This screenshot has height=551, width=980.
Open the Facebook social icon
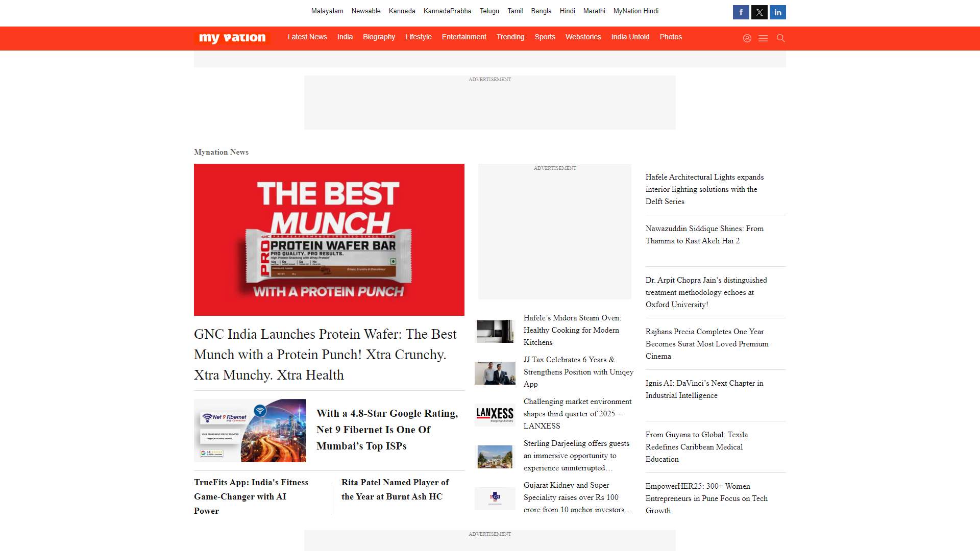(x=741, y=12)
